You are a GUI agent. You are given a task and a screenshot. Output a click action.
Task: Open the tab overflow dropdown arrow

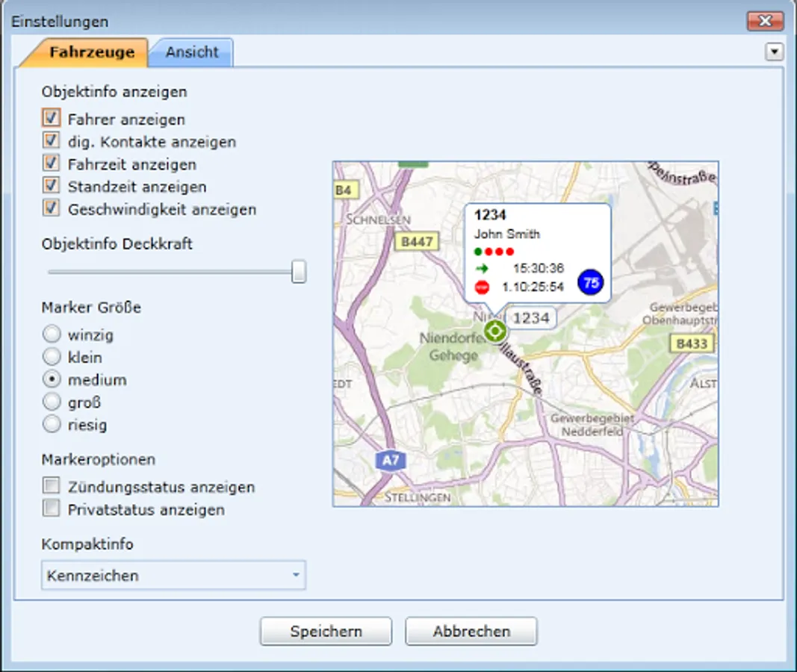click(x=774, y=52)
